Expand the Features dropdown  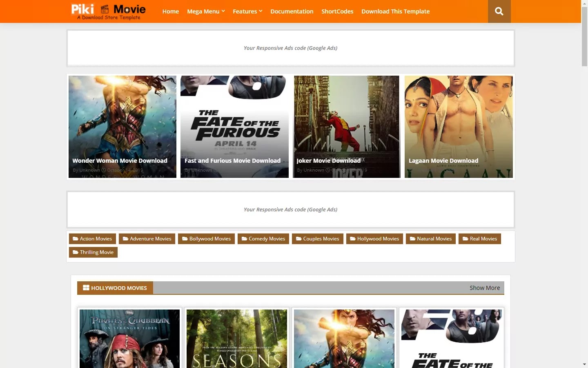[x=247, y=11]
